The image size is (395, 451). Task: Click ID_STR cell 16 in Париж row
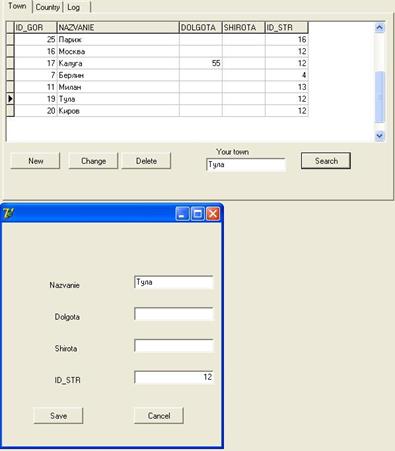287,40
